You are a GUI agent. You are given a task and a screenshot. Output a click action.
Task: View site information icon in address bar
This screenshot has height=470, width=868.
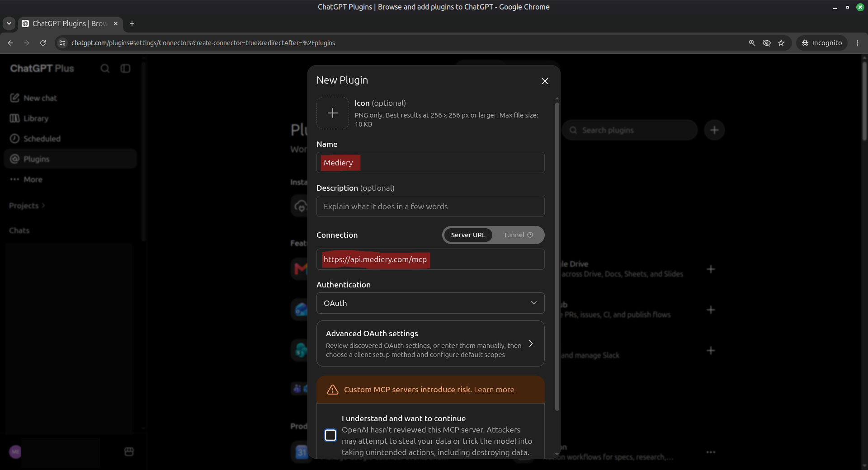tap(62, 43)
